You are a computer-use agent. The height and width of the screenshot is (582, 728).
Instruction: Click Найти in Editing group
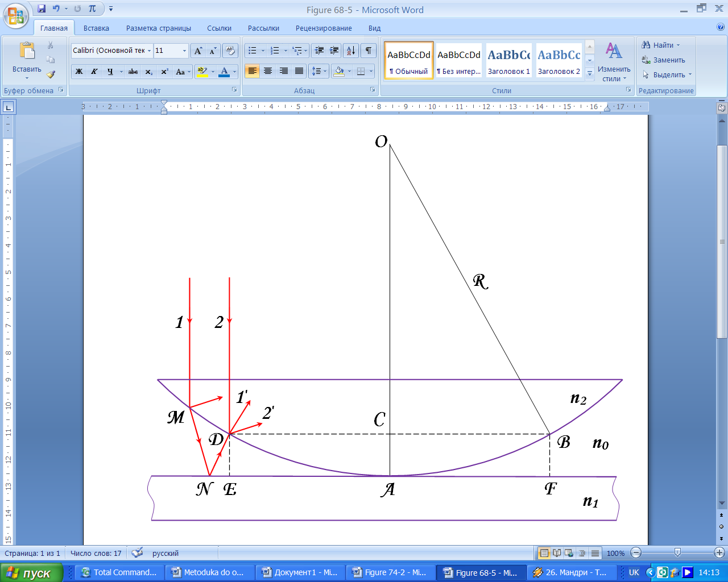tap(661, 45)
